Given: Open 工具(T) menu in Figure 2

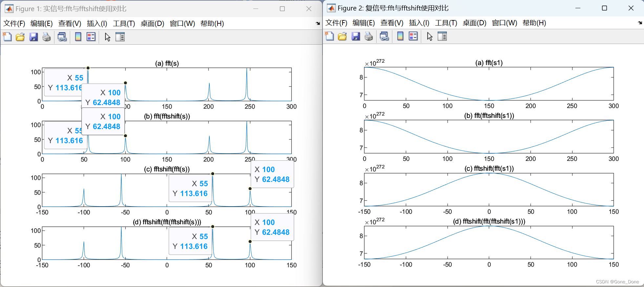Looking at the screenshot, I should tap(446, 23).
